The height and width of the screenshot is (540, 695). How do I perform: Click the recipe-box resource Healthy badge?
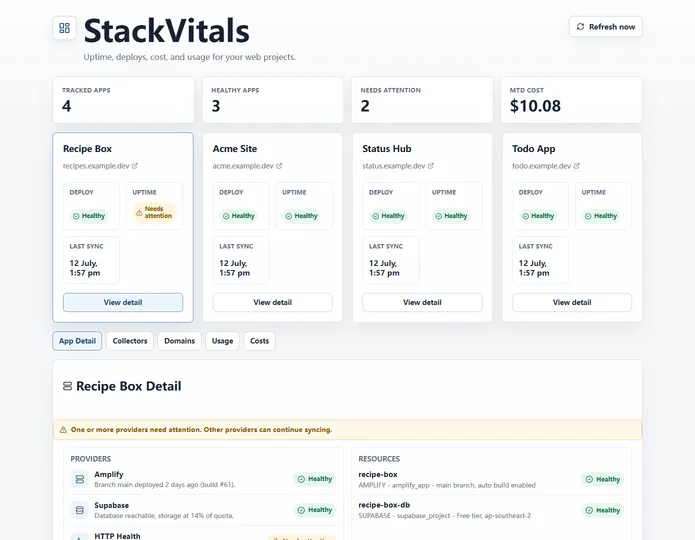click(603, 479)
